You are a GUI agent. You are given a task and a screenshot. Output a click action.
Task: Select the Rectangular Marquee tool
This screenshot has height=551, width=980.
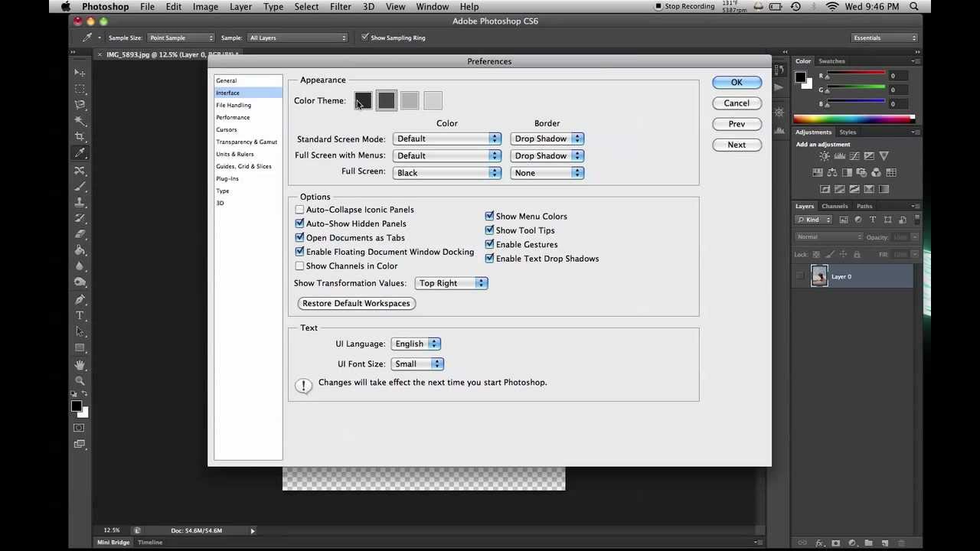(80, 89)
